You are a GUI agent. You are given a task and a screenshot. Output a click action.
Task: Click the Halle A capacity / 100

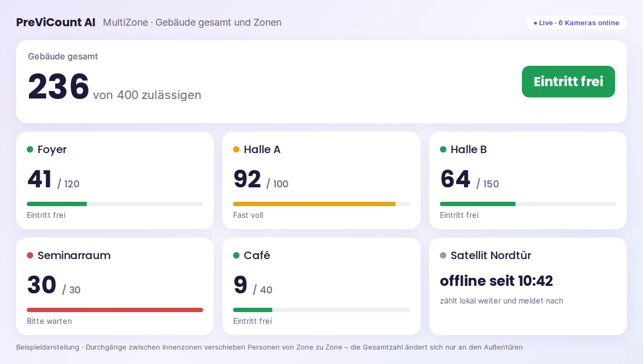click(x=277, y=184)
